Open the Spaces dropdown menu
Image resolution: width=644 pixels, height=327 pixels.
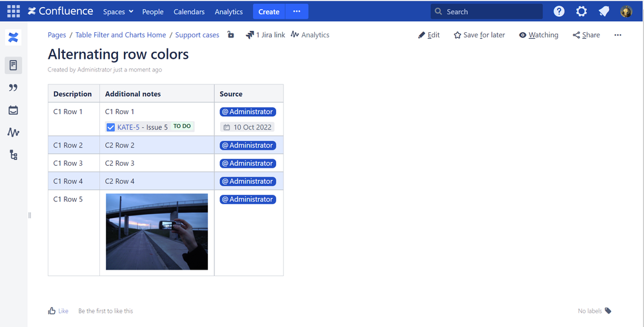[x=118, y=12]
